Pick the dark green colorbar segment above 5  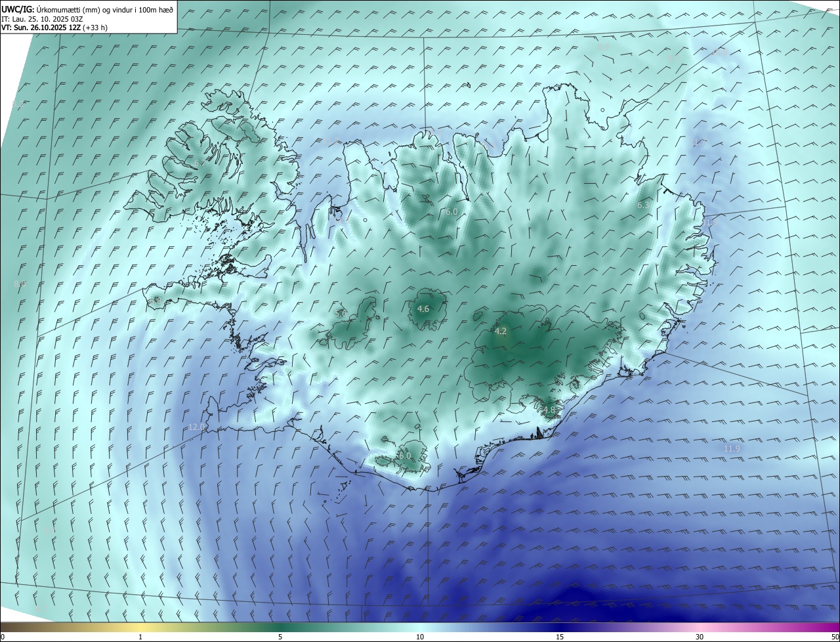pyautogui.click(x=280, y=627)
